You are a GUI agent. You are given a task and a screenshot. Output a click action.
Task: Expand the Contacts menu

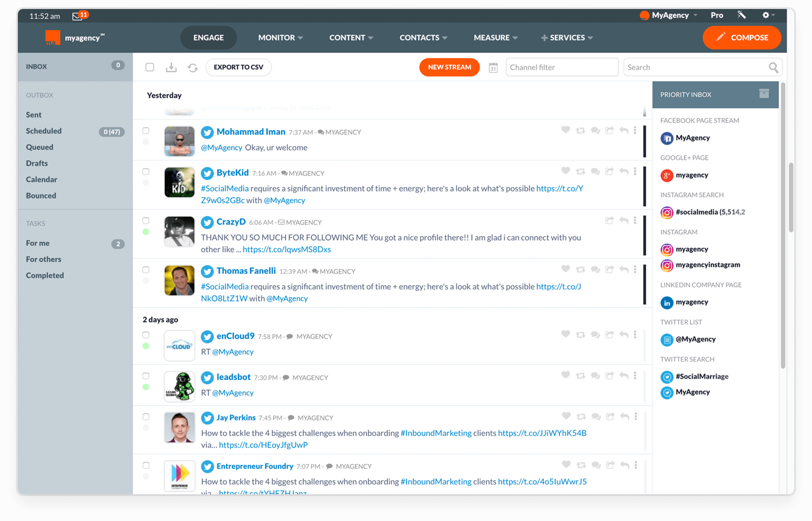(423, 37)
